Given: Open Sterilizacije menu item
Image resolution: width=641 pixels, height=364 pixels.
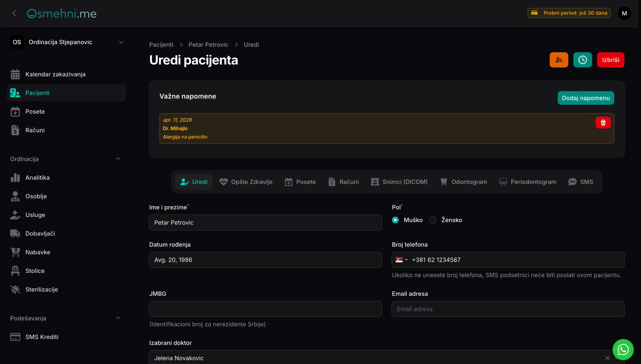Looking at the screenshot, I should [67, 289].
